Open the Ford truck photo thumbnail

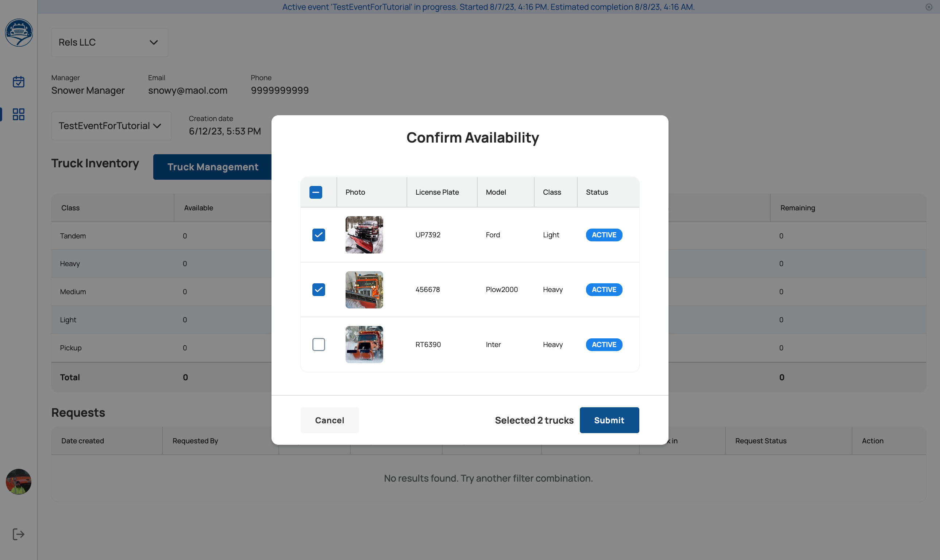point(364,235)
